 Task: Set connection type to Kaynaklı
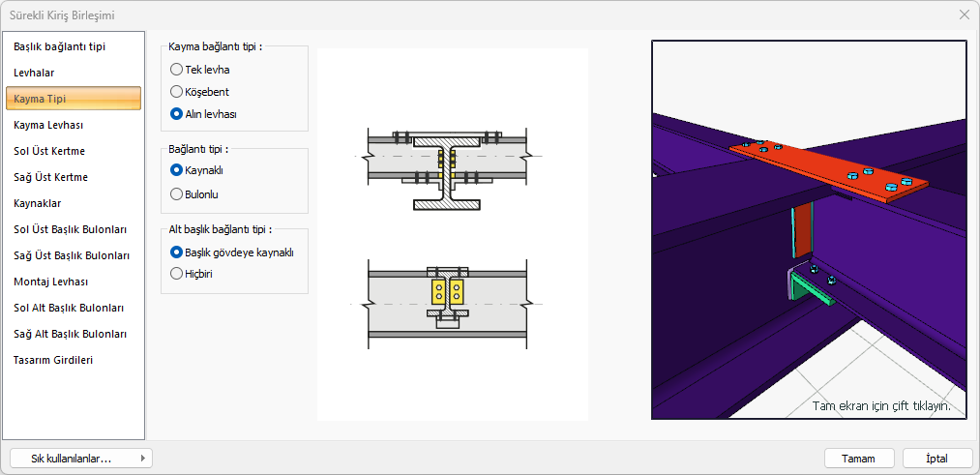197,169
